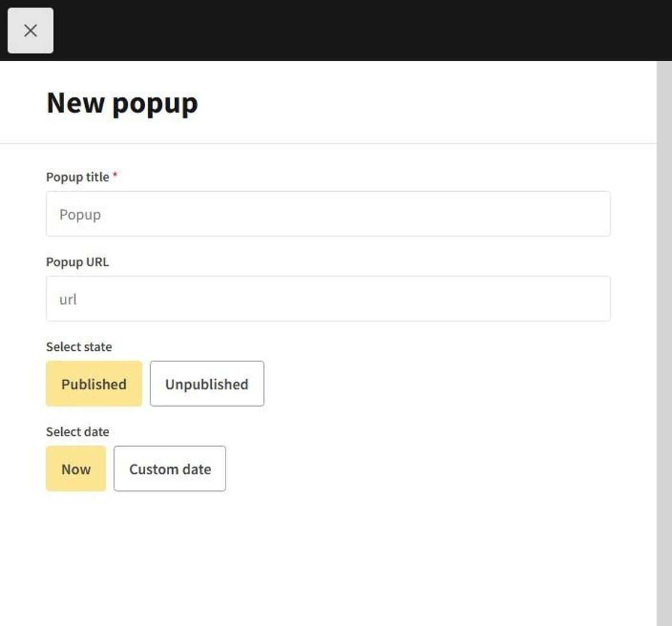Pick the Custom date option
This screenshot has height=626, width=672.
170,469
